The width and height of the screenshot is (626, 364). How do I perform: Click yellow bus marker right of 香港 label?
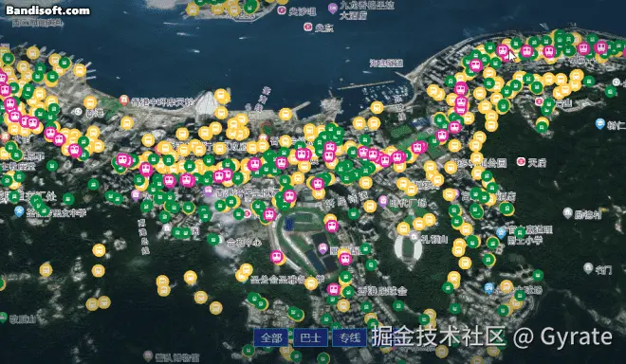126,122
